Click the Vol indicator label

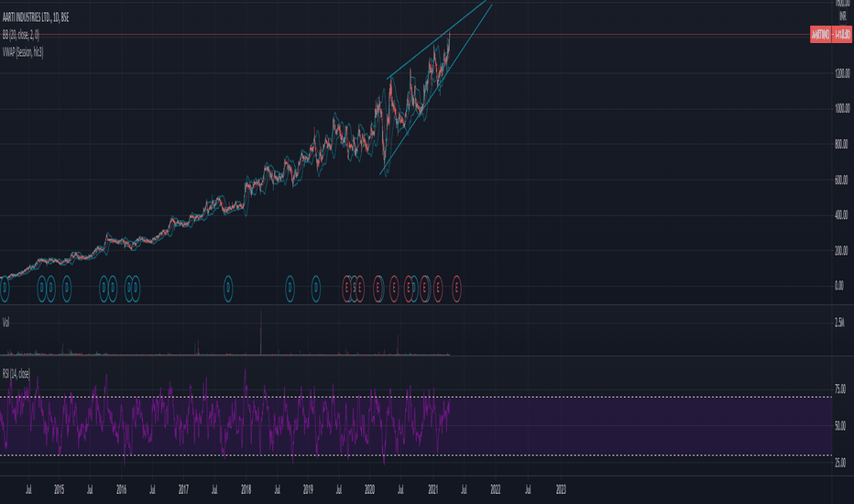click(x=6, y=323)
